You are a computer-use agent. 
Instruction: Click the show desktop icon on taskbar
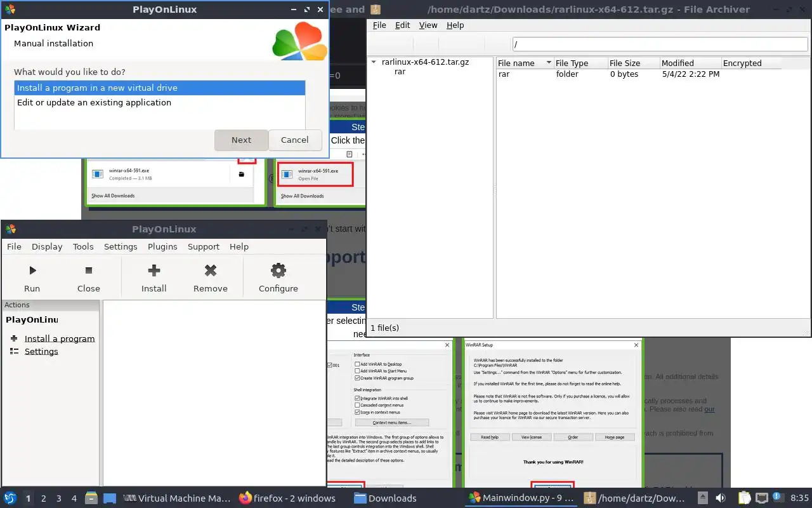pos(110,498)
